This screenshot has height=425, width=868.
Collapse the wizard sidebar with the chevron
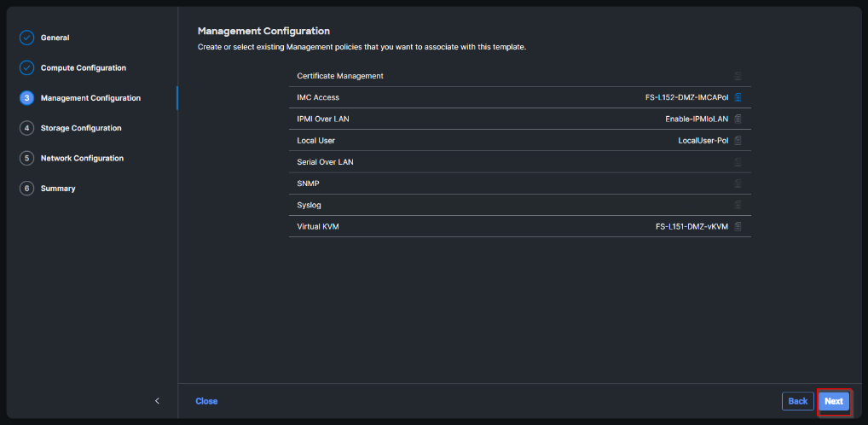pos(157,401)
